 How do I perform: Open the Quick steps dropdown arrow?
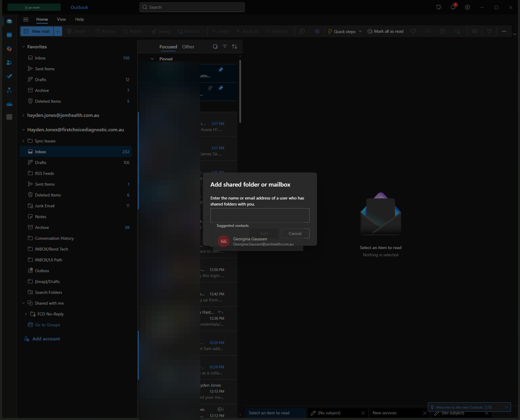[x=360, y=31]
